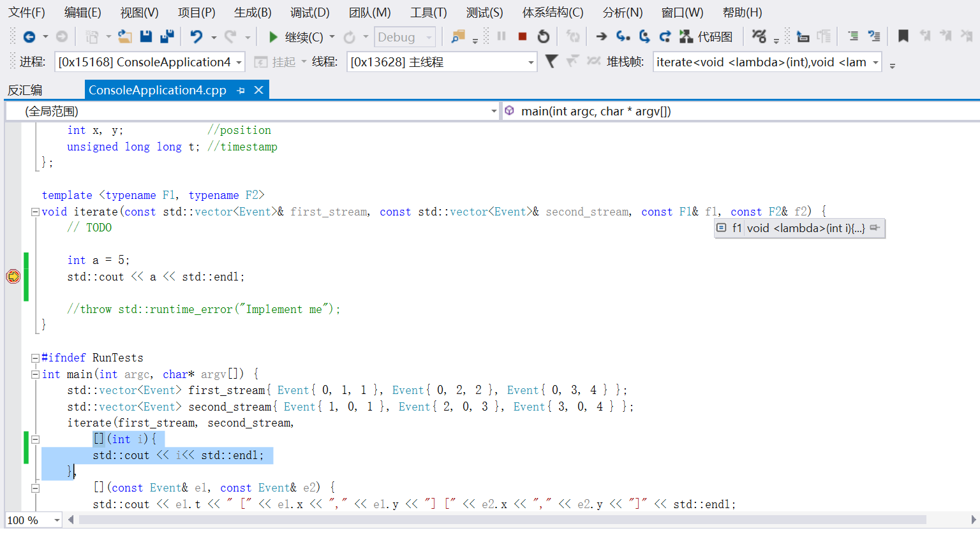Image resolution: width=980 pixels, height=533 pixels.
Task: Toggle the flag on the current thread
Action: (x=552, y=61)
